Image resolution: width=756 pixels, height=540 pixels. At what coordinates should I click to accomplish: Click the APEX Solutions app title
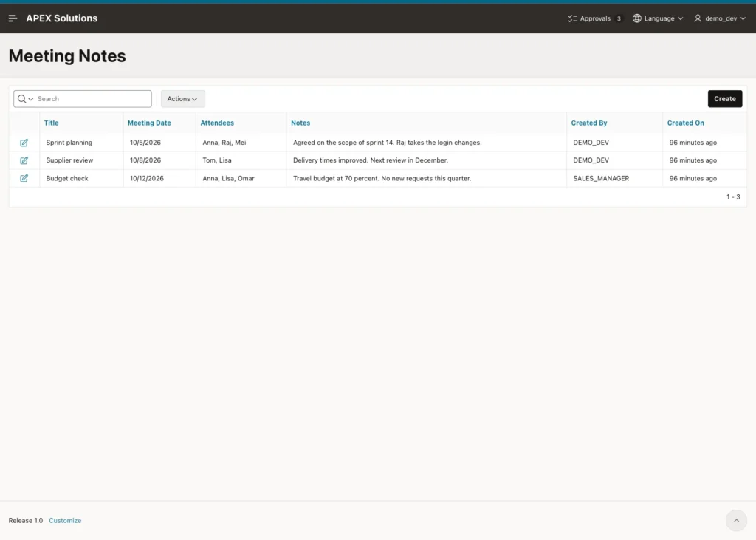[x=62, y=18]
